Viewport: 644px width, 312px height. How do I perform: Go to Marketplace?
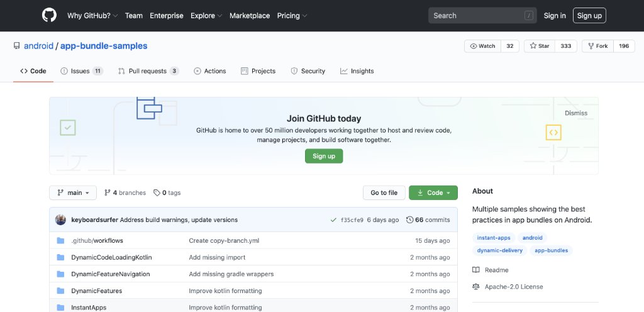[250, 16]
